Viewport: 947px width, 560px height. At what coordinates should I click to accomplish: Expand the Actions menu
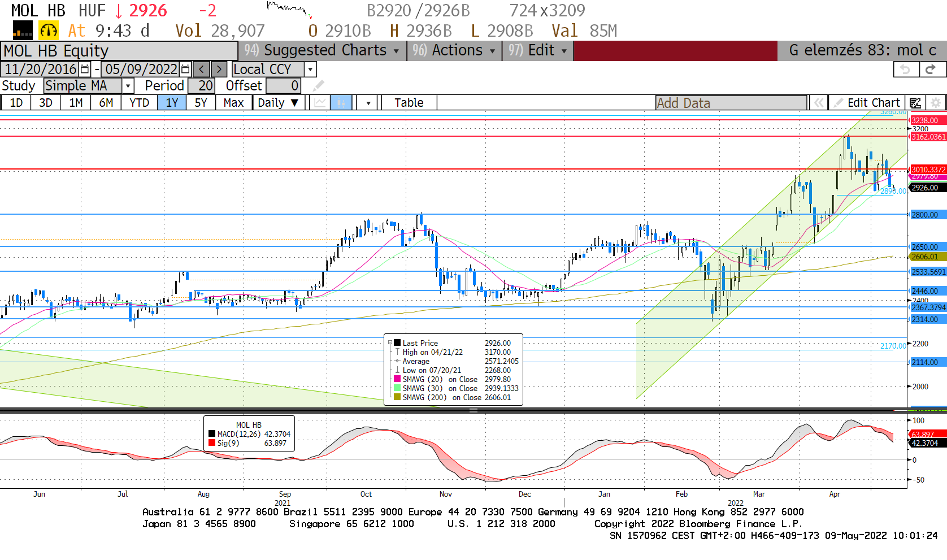(x=454, y=50)
